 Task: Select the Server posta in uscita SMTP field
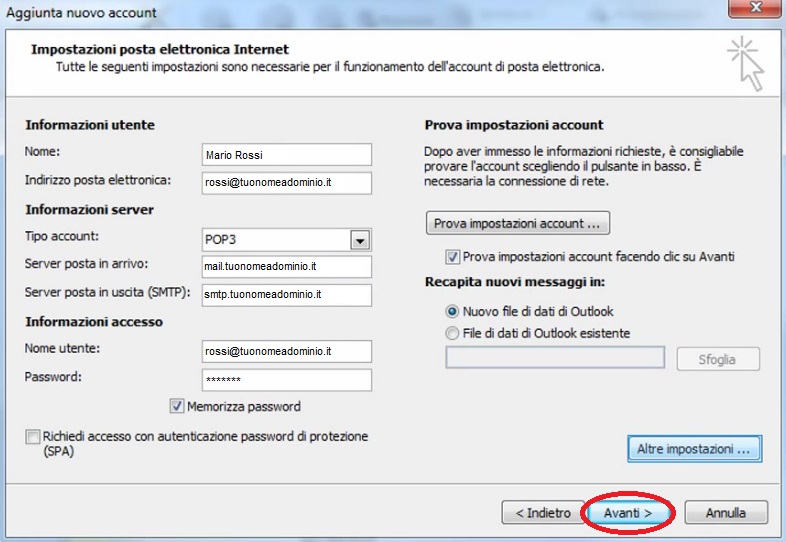click(x=286, y=295)
